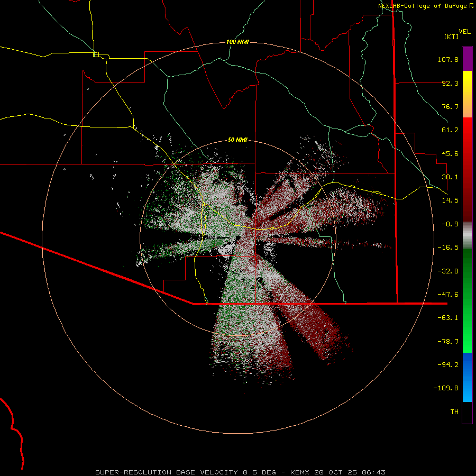Click the -0.9 legend value
The width and height of the screenshot is (476, 476).
pos(450,224)
